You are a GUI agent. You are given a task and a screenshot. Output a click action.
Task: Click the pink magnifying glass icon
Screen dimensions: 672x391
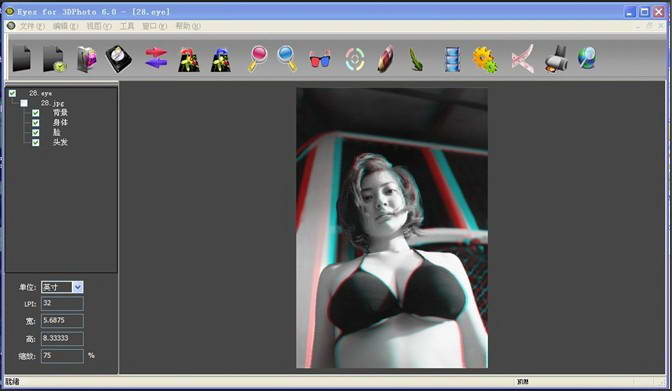point(257,59)
